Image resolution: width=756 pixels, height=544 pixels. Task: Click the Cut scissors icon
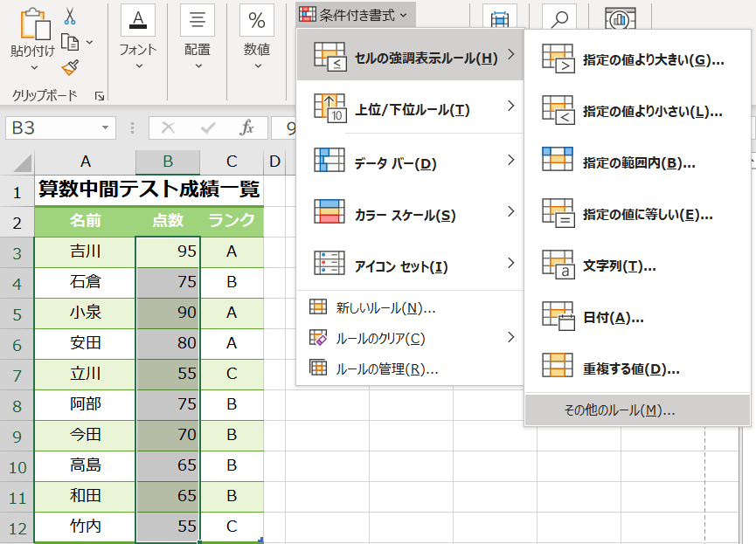[x=70, y=17]
